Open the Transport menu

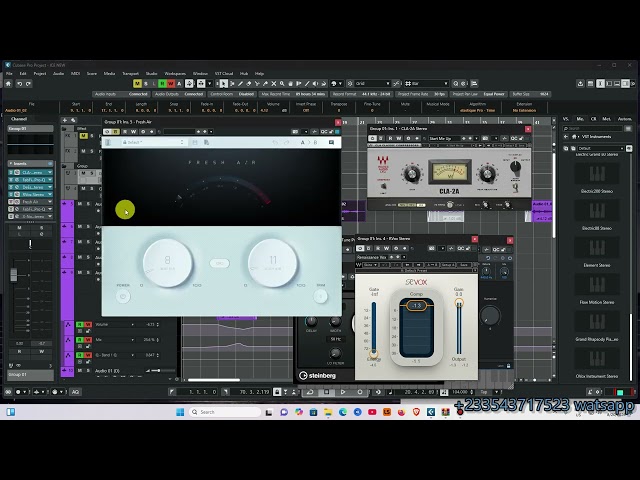[x=131, y=73]
